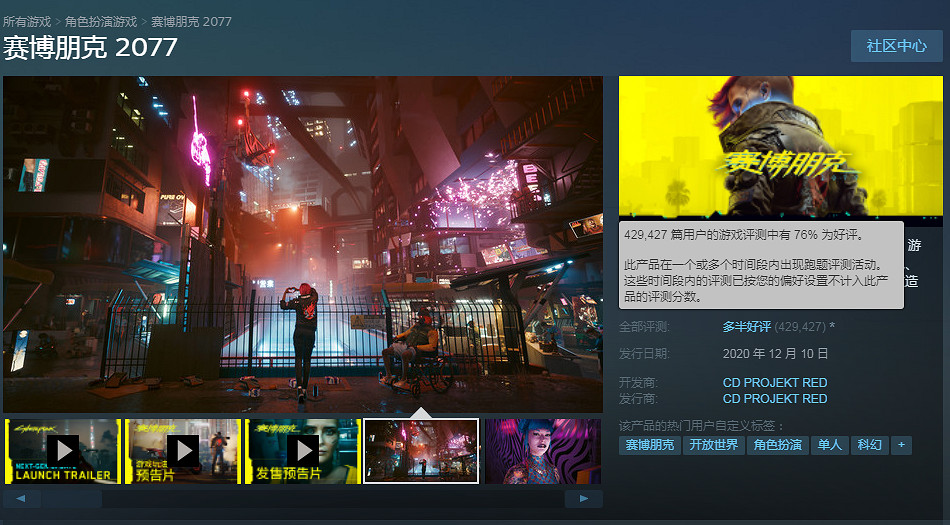Play the Launch Trailer video thumbnail
The height and width of the screenshot is (525, 950).
62,451
